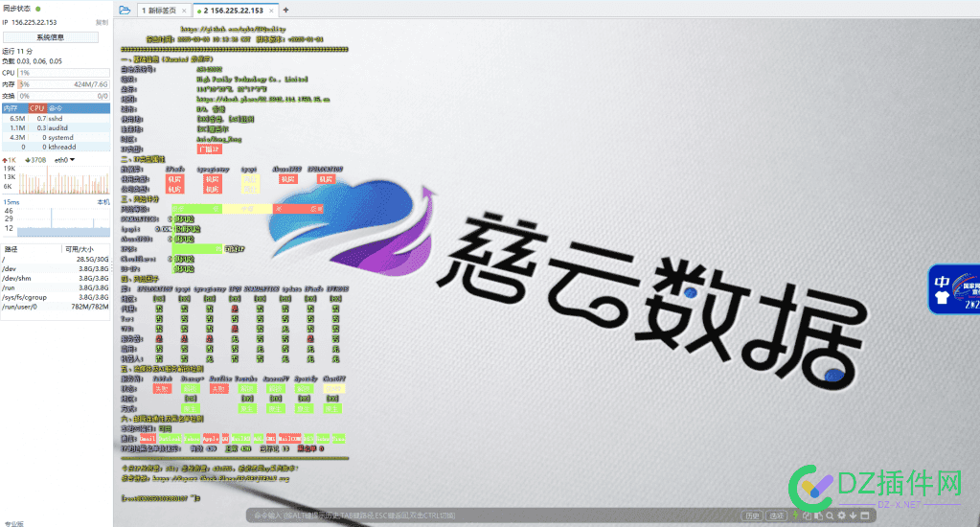The height and width of the screenshot is (527, 980).
Task: Click the upload speed arrow 1K
Action: coord(9,160)
